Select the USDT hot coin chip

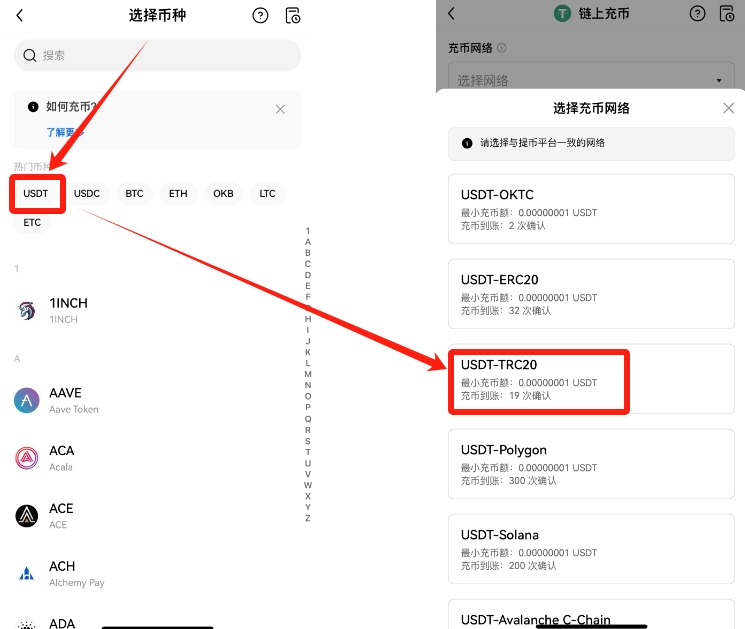point(36,193)
